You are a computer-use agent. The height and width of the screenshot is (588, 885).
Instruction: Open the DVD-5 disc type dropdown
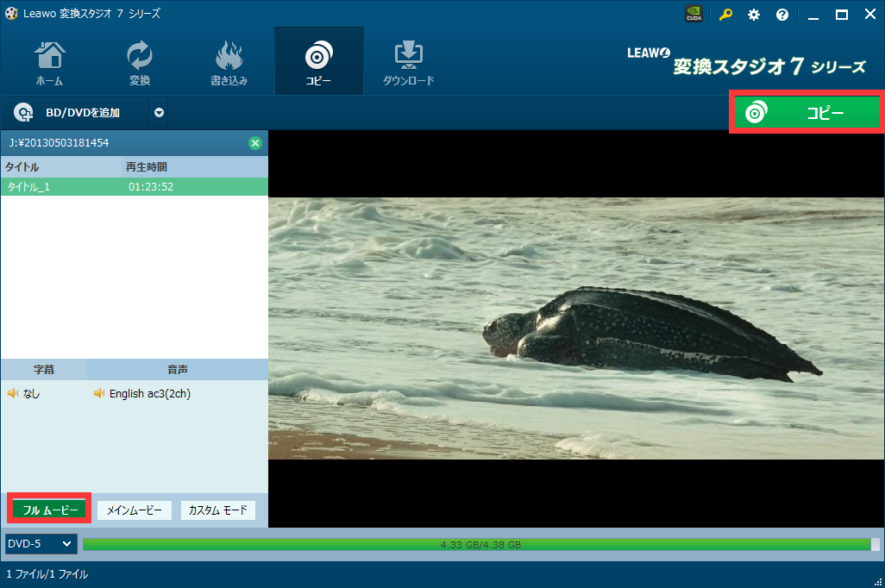click(40, 544)
